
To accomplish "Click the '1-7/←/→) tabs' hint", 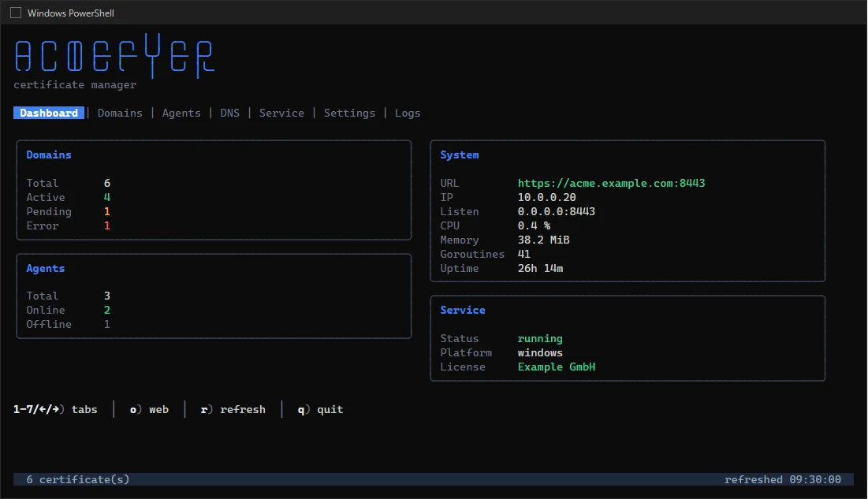I will coord(55,410).
